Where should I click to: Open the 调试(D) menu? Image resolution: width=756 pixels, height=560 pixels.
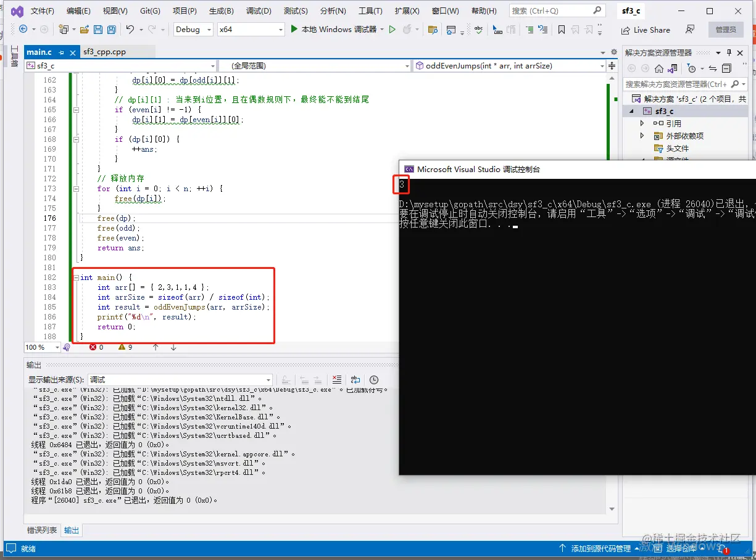[x=259, y=11]
